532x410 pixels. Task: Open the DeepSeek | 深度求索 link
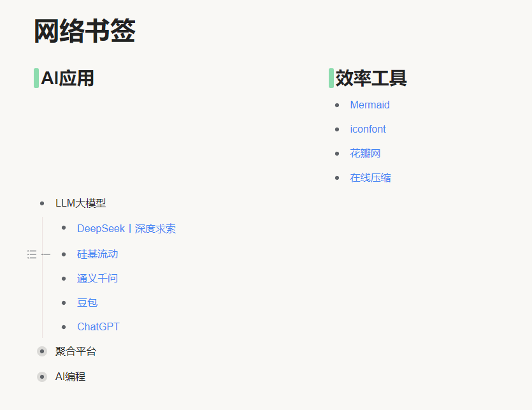click(x=126, y=229)
